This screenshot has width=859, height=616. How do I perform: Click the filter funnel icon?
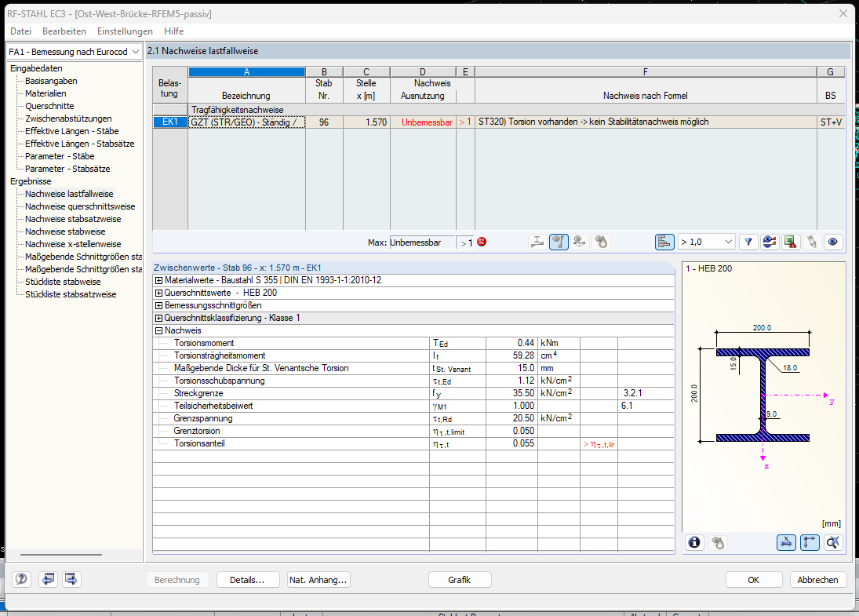coord(749,242)
